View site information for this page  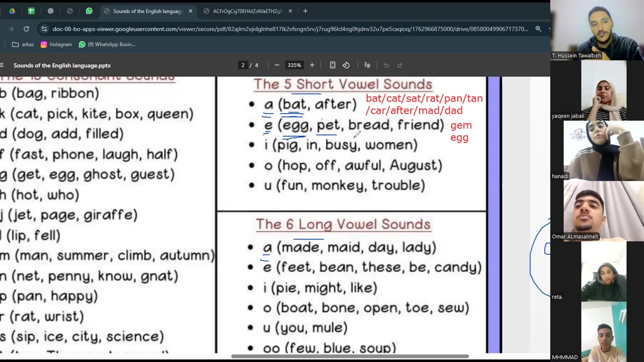click(x=44, y=29)
